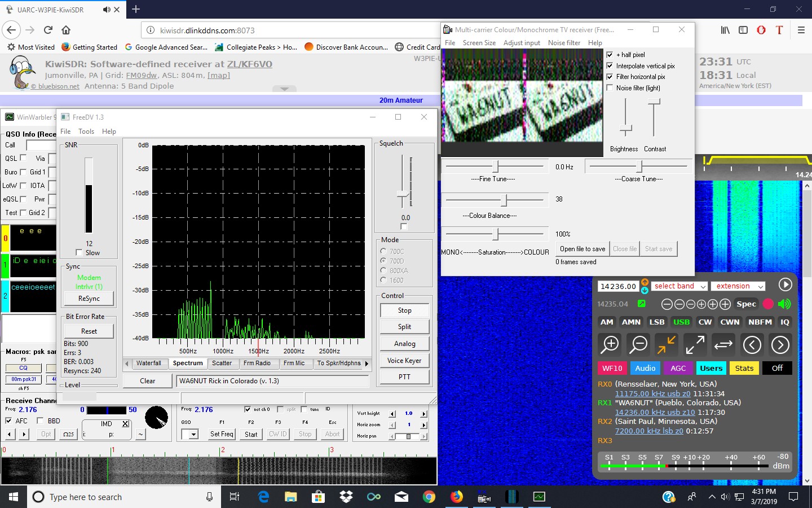
Task: Open File Explorer from the taskbar
Action: [290, 497]
